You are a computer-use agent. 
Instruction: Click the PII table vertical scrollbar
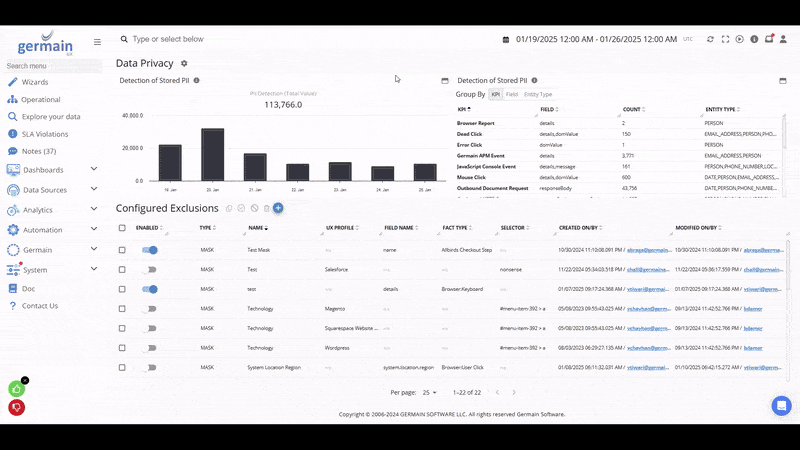[784, 134]
